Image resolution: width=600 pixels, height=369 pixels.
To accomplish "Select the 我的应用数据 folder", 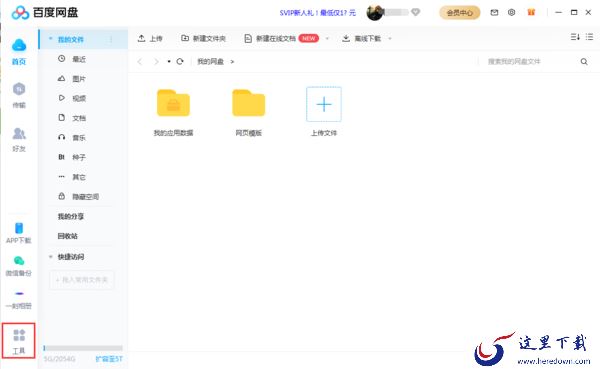I will [173, 112].
